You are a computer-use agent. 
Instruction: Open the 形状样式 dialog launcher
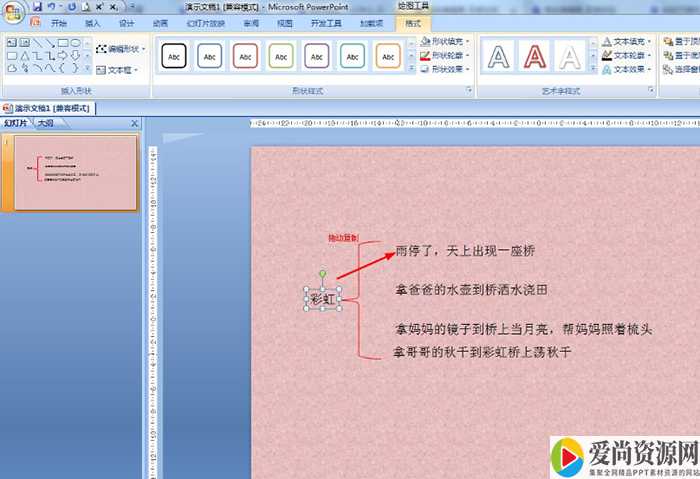[468, 91]
